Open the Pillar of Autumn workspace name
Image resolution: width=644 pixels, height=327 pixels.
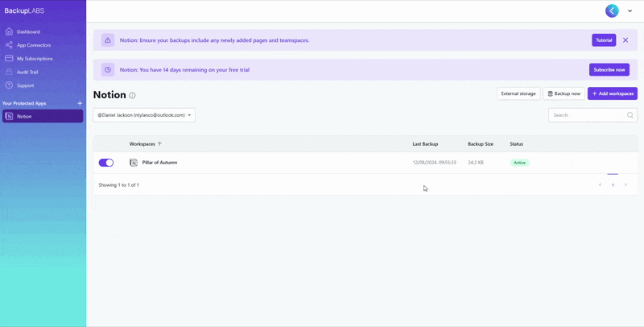pos(159,163)
